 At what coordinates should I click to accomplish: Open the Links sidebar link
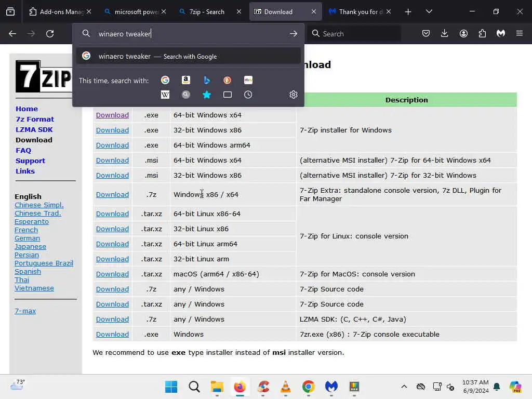click(x=25, y=171)
